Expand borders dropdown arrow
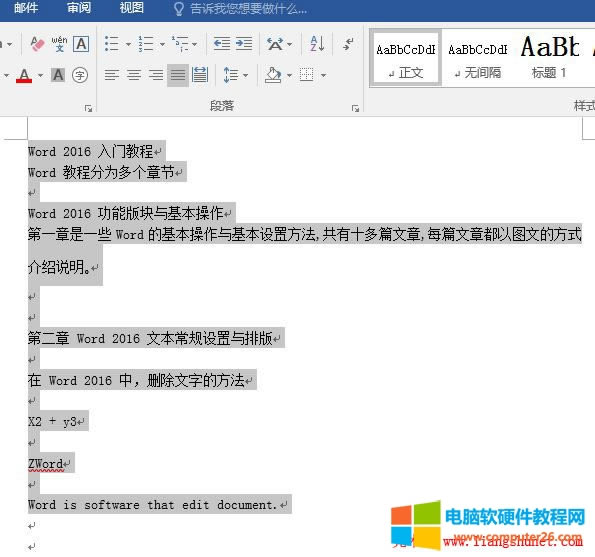 [x=323, y=76]
